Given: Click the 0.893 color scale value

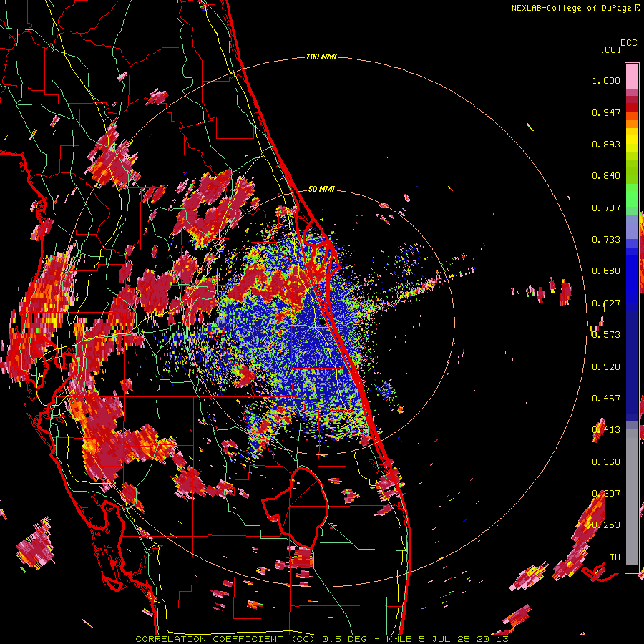Looking at the screenshot, I should (606, 144).
